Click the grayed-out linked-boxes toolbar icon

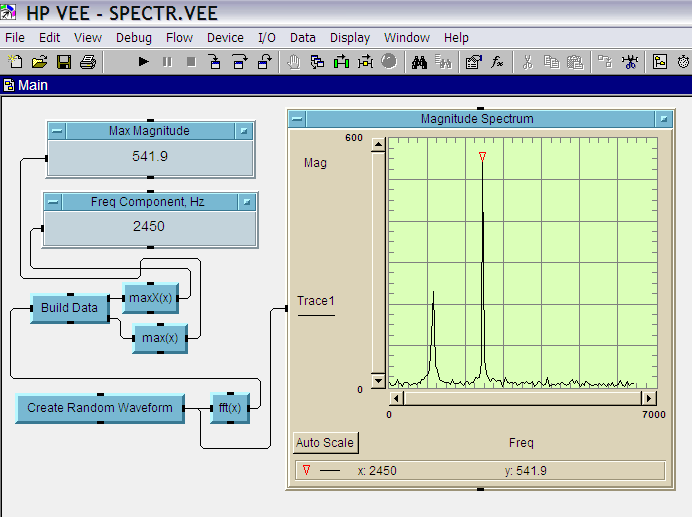[605, 62]
